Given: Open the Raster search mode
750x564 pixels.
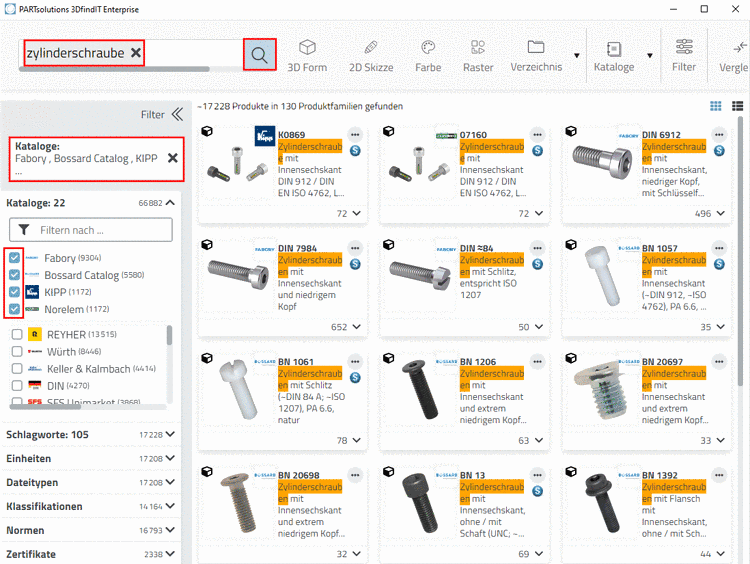Looking at the screenshot, I should click(478, 56).
